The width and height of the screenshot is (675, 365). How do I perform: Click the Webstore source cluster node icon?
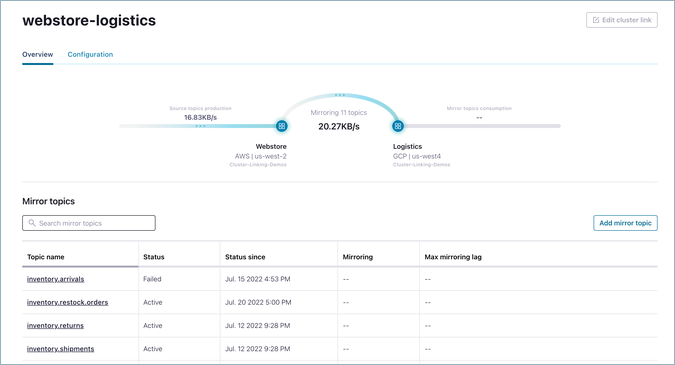[x=282, y=126]
